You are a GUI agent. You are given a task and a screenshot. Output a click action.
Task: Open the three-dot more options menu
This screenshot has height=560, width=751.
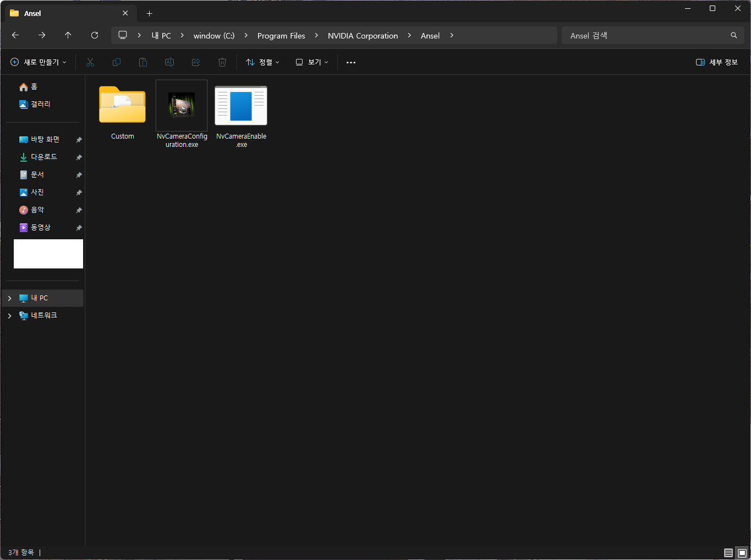pos(351,62)
